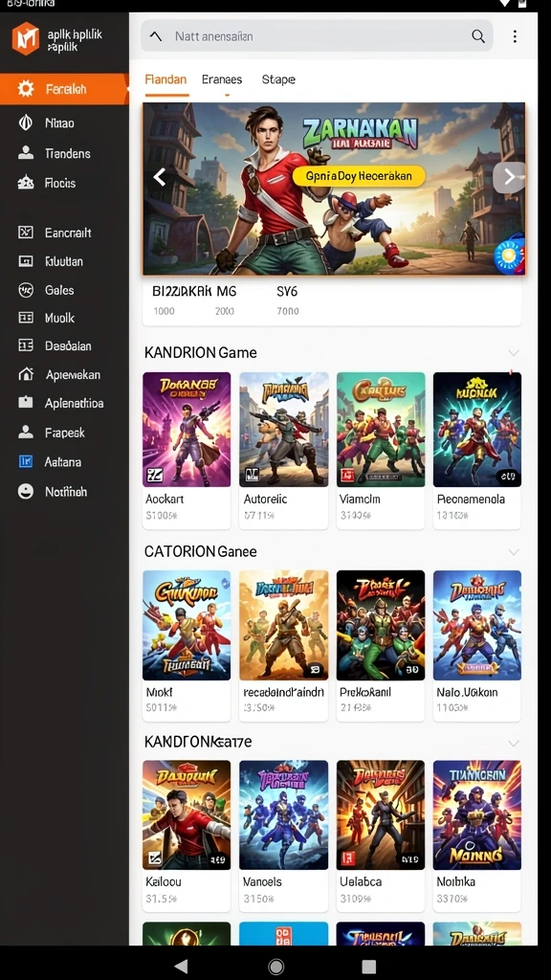Collapse the search bar up-caret icon
Screen dimensions: 551x980
(x=156, y=36)
